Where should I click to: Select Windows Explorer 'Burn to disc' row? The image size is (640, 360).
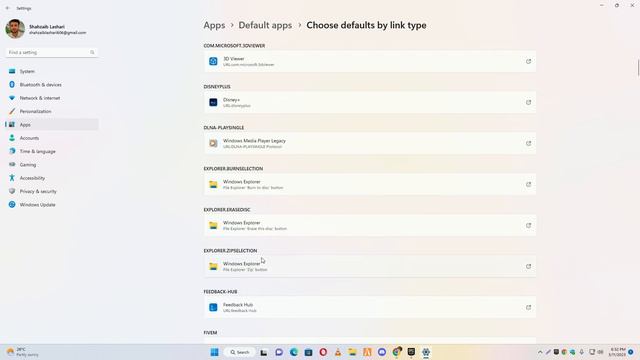370,184
